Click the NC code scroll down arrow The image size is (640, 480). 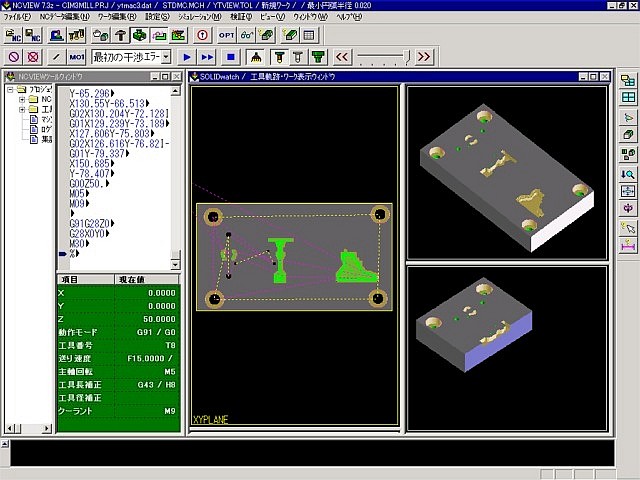[176, 264]
